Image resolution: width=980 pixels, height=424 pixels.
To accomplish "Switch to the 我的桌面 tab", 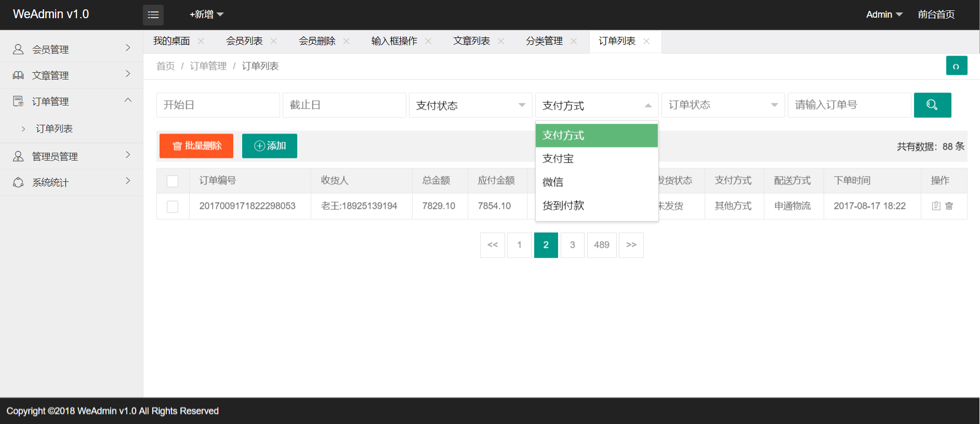I will point(171,41).
